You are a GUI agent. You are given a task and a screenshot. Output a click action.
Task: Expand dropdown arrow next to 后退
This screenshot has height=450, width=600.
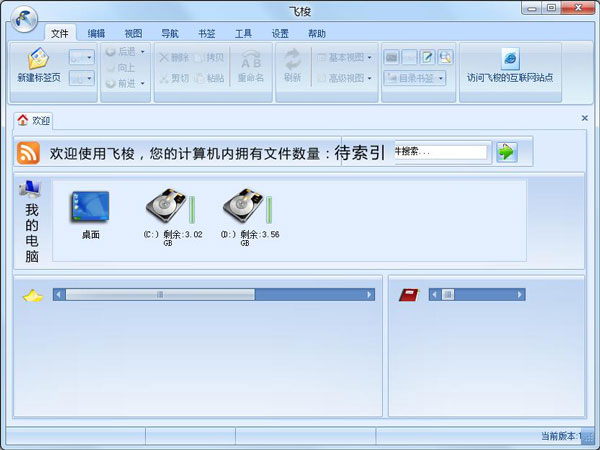click(142, 52)
